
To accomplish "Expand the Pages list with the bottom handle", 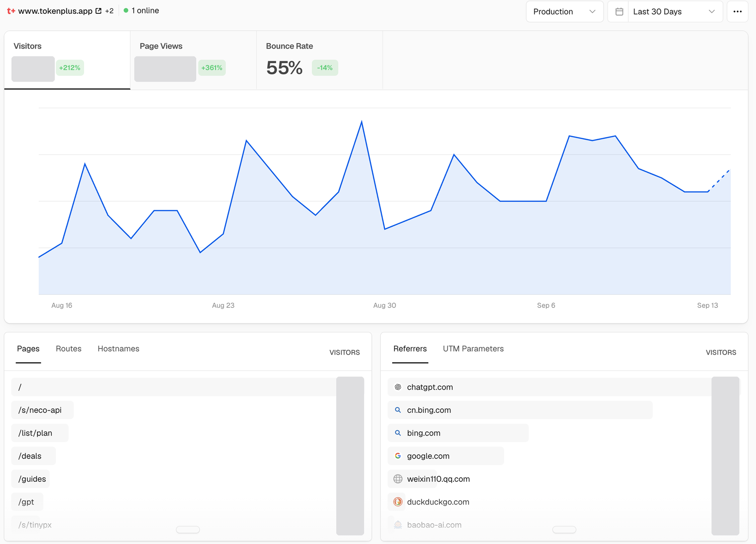I will (x=188, y=530).
